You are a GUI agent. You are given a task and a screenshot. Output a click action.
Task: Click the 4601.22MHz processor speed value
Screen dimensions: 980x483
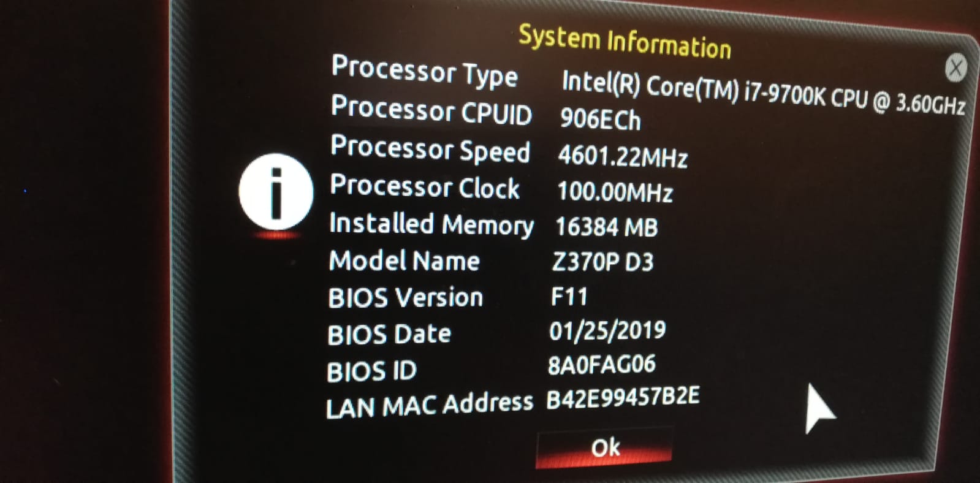tap(623, 157)
